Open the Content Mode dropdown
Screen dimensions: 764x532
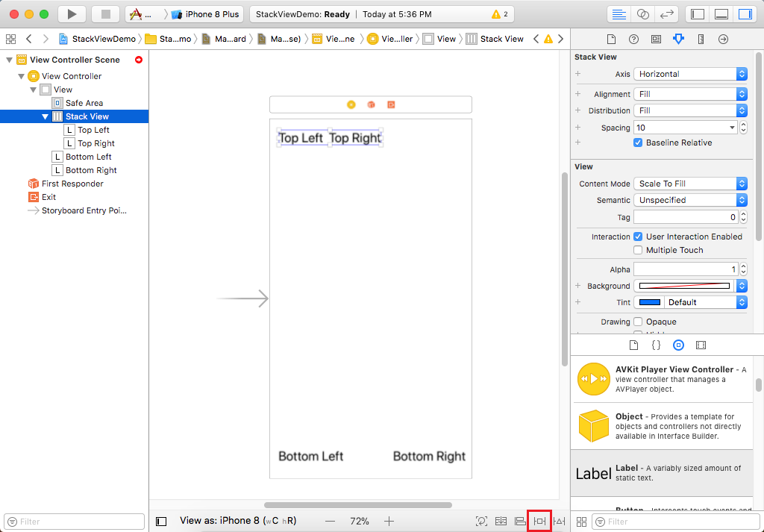coord(690,184)
